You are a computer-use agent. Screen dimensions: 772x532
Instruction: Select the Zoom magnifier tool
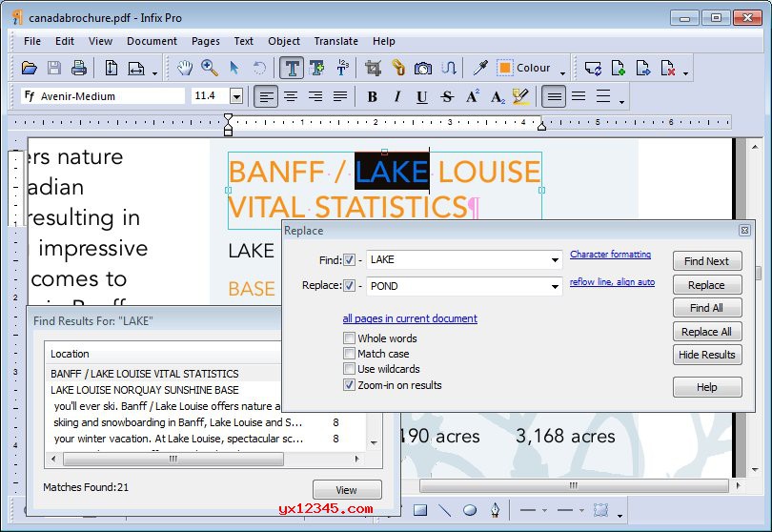(210, 68)
